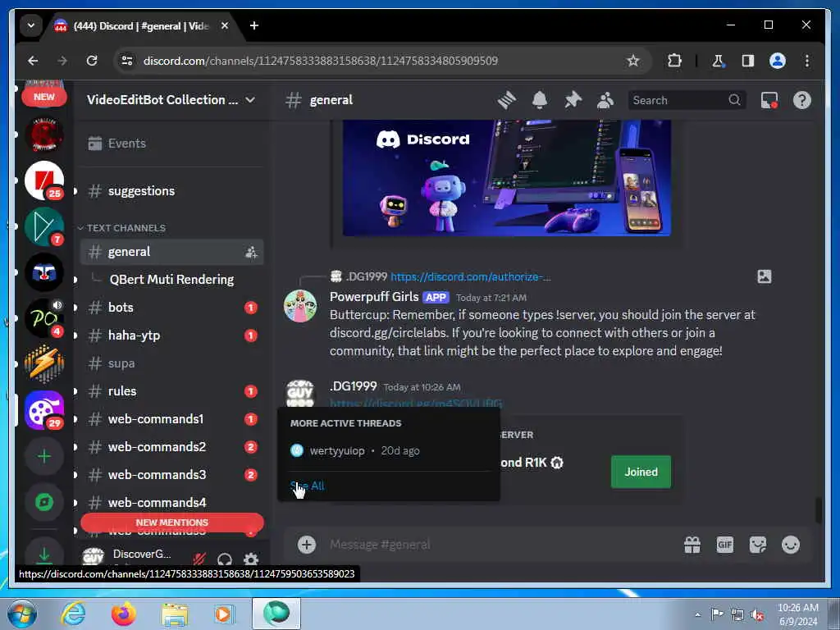Click the Windows Start orb
This screenshot has height=630, width=840.
pyautogui.click(x=22, y=614)
